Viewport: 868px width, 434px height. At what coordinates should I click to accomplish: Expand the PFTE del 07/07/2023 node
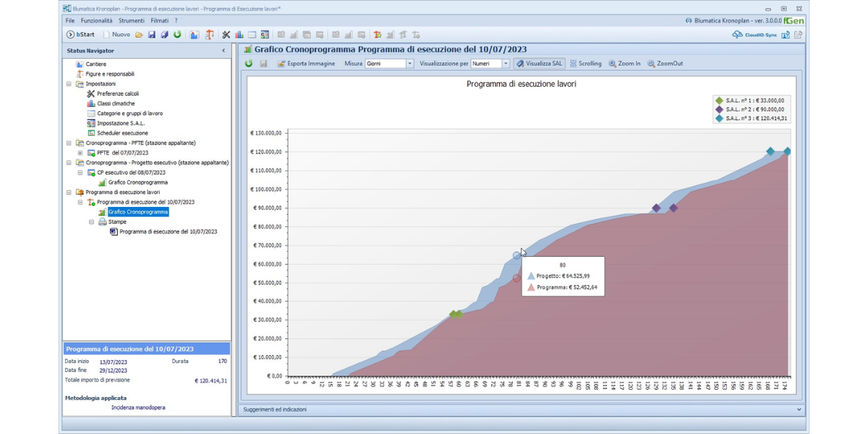tap(80, 153)
